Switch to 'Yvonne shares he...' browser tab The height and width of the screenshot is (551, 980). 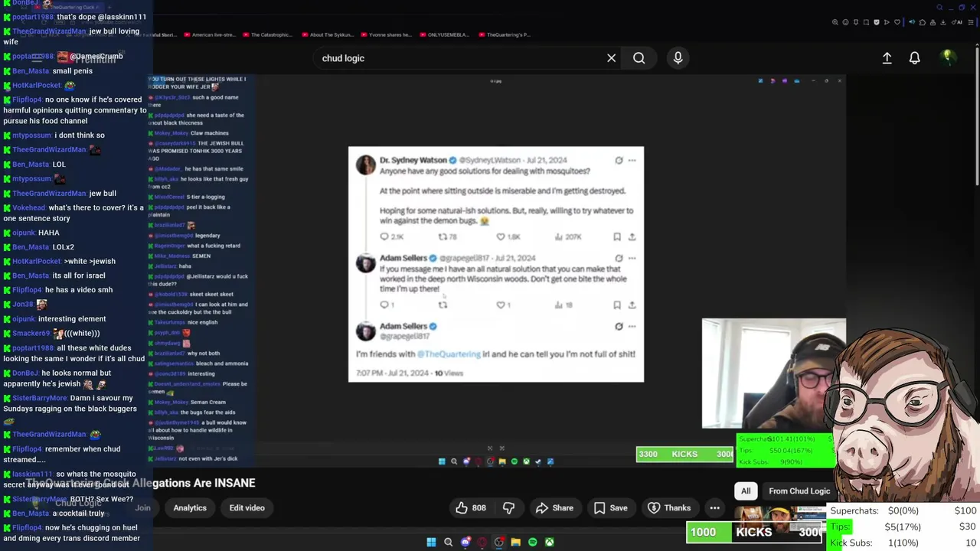[x=386, y=34]
